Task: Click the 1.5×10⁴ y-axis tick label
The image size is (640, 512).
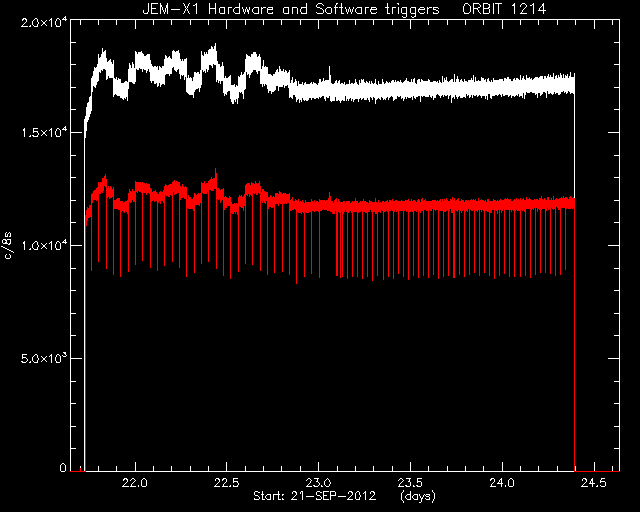Action: 44,132
